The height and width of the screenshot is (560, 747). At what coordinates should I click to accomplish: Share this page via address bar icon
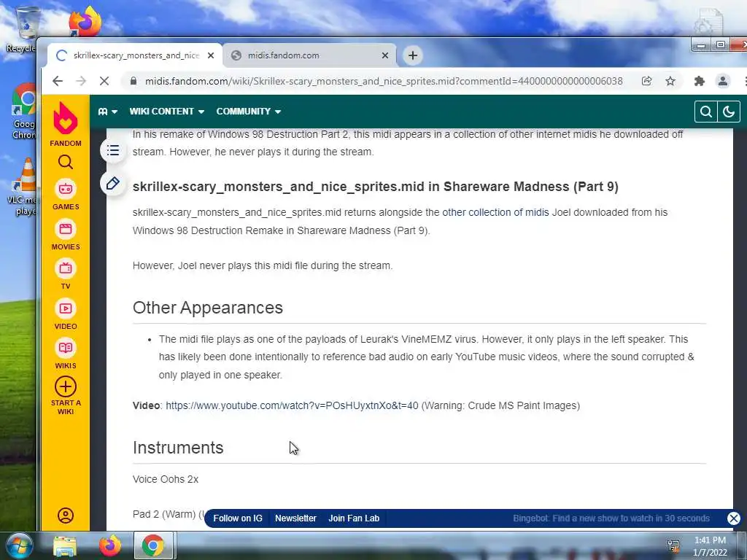pos(646,81)
